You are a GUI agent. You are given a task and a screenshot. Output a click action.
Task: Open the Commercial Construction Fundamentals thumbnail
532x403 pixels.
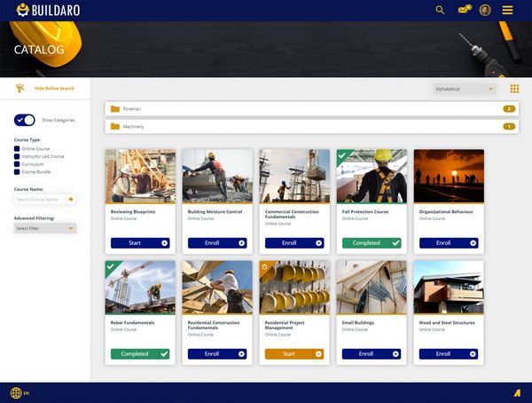294,176
